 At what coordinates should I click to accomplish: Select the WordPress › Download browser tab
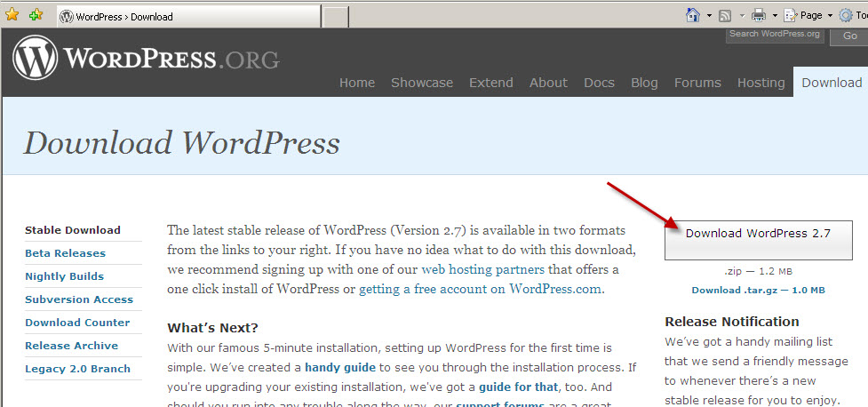pos(187,17)
